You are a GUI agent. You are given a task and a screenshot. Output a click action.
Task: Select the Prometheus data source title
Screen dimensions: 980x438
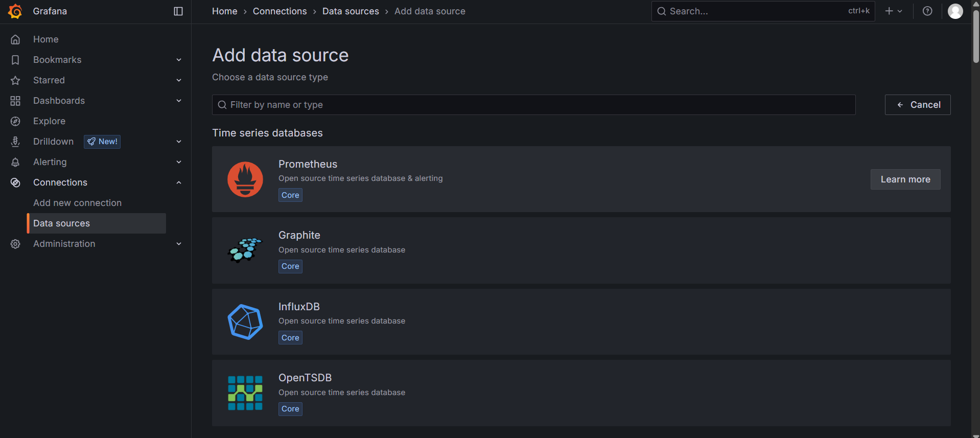(x=308, y=164)
